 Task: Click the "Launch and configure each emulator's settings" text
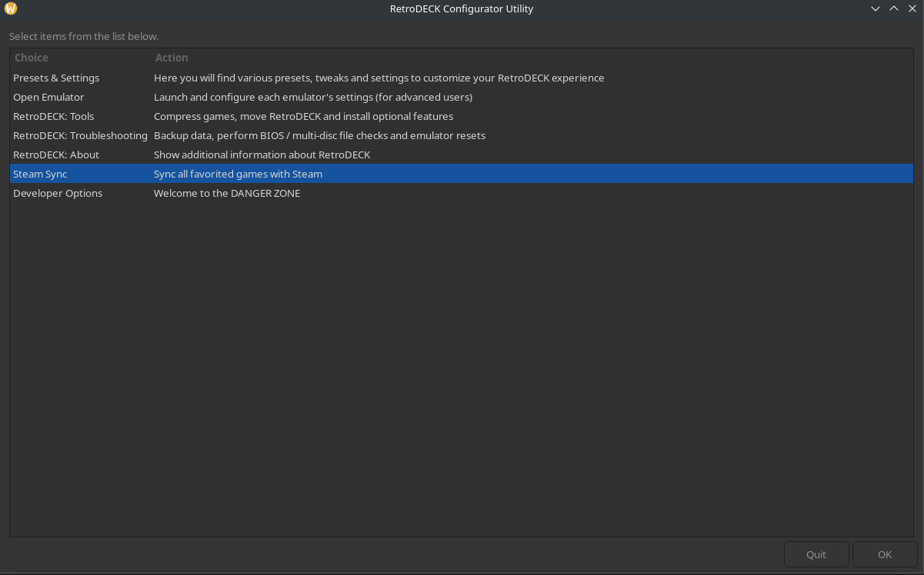click(312, 97)
